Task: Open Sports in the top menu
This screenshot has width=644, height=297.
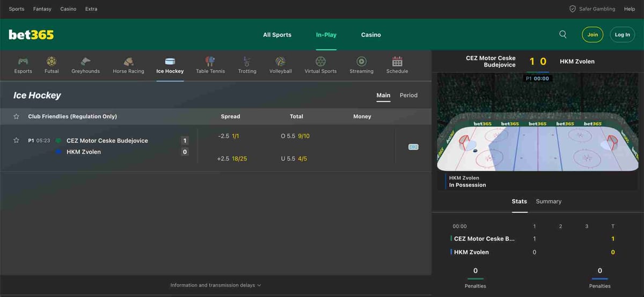Action: [17, 9]
